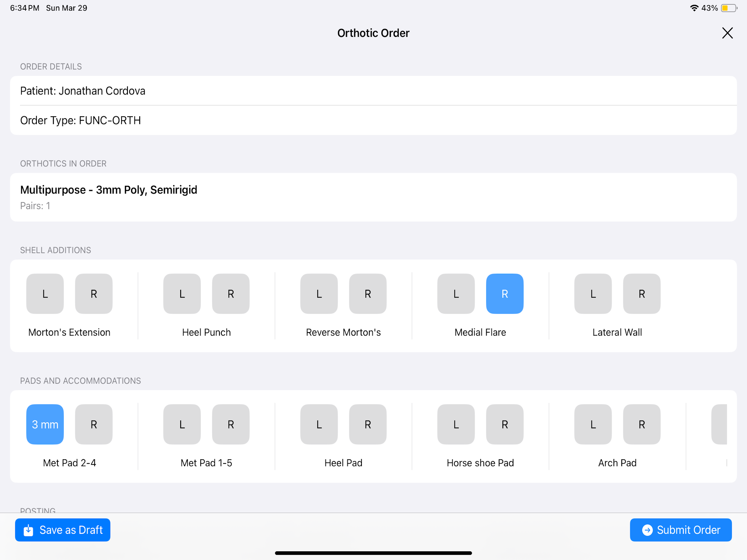Disable the selected right Medial Flare
The height and width of the screenshot is (560, 747).
pyautogui.click(x=505, y=294)
